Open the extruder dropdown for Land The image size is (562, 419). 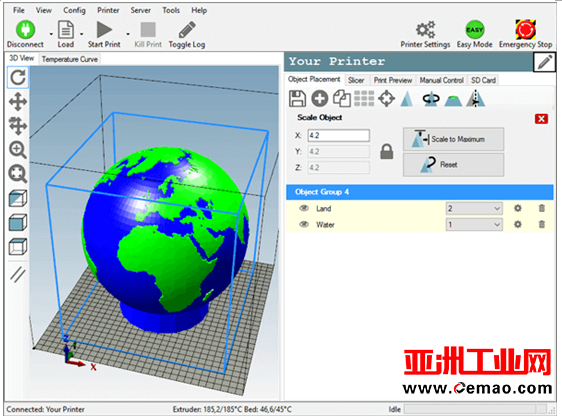point(474,208)
